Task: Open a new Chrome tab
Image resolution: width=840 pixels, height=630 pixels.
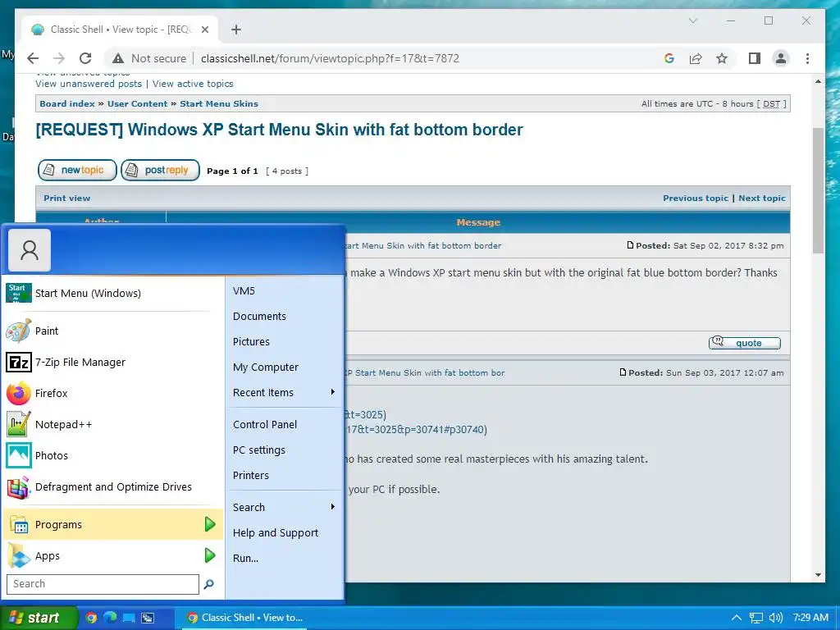Action: [x=236, y=30]
